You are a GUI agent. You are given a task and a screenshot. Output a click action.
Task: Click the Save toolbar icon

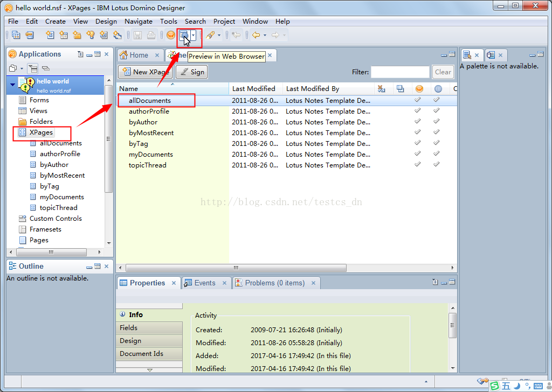tap(137, 35)
